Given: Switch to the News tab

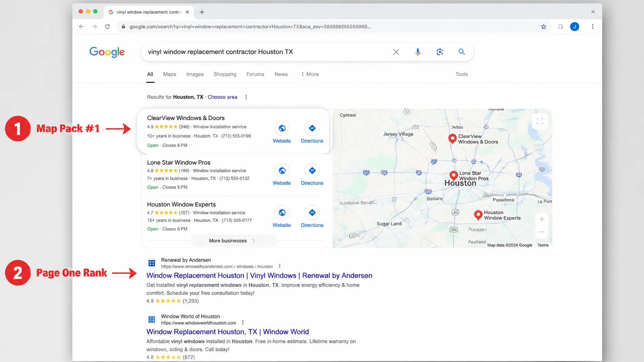Looking at the screenshot, I should coord(281,74).
